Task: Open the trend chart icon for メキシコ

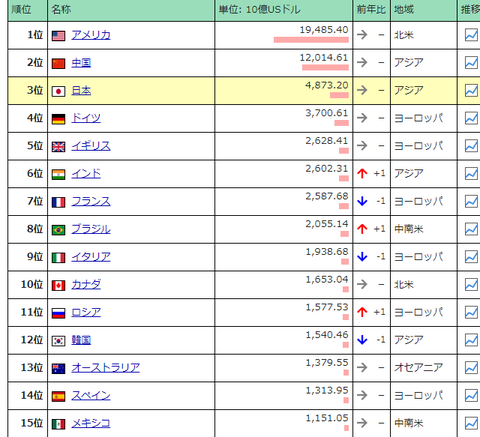Action: pyautogui.click(x=471, y=423)
